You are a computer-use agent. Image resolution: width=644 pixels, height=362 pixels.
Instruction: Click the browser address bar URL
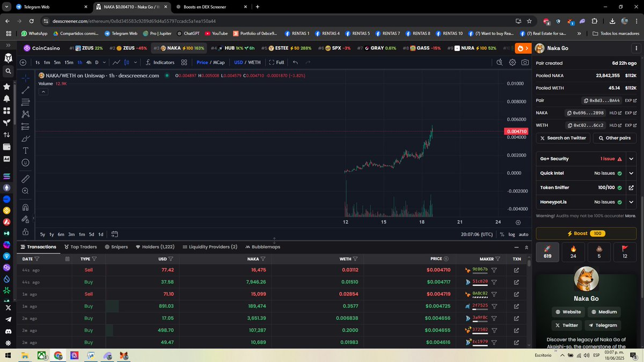tap(134, 21)
